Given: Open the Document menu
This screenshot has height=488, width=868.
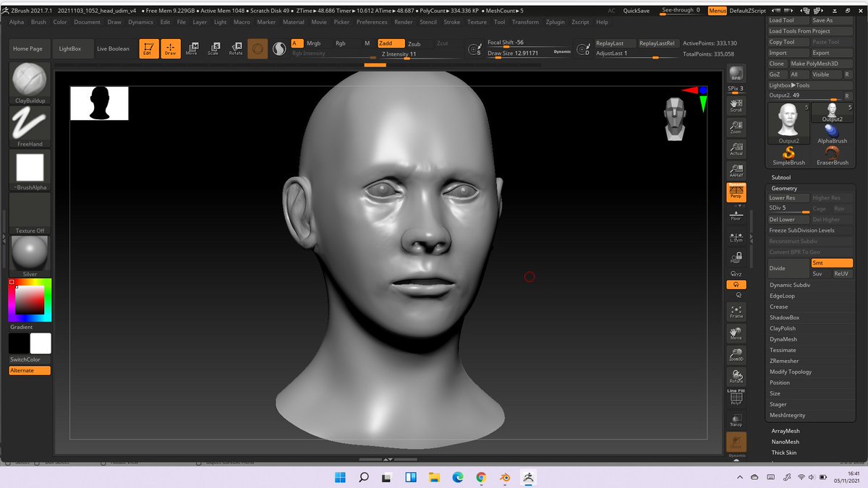Looking at the screenshot, I should click(x=87, y=22).
